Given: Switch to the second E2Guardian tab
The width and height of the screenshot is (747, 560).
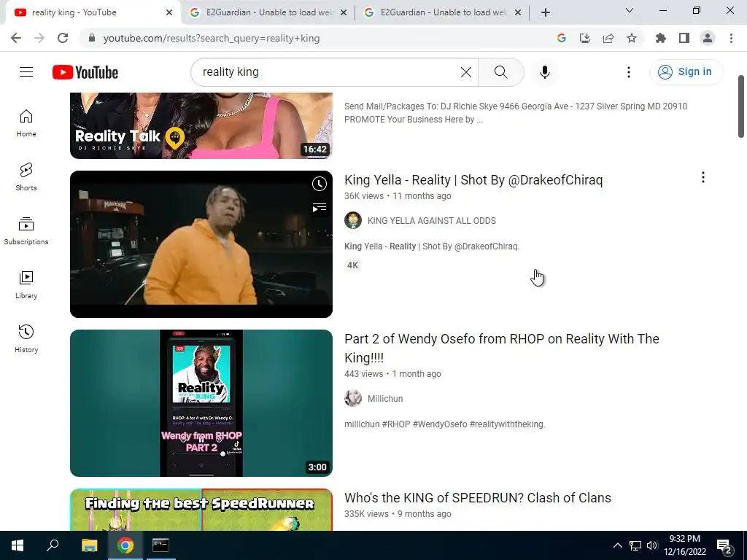Looking at the screenshot, I should point(442,12).
